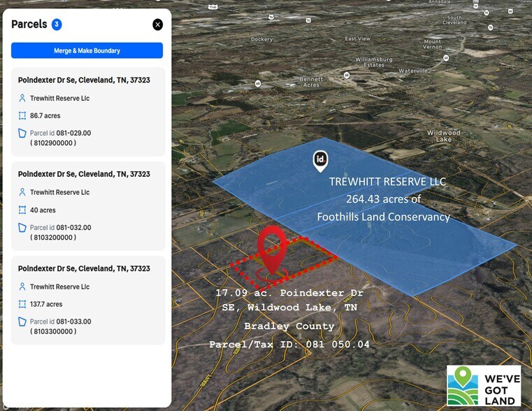Click the area icon beside 40 acres
The image size is (532, 411).
[22, 210]
